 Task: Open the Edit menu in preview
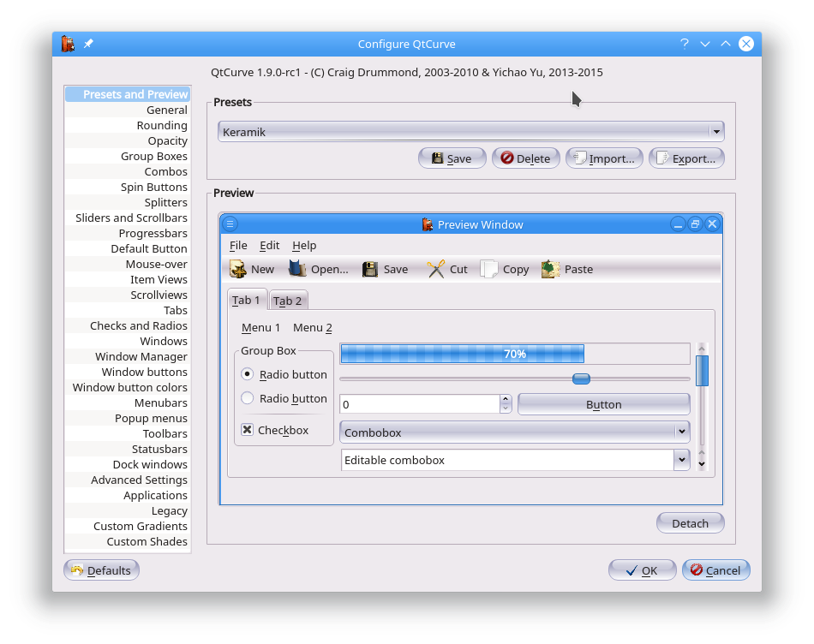point(269,246)
